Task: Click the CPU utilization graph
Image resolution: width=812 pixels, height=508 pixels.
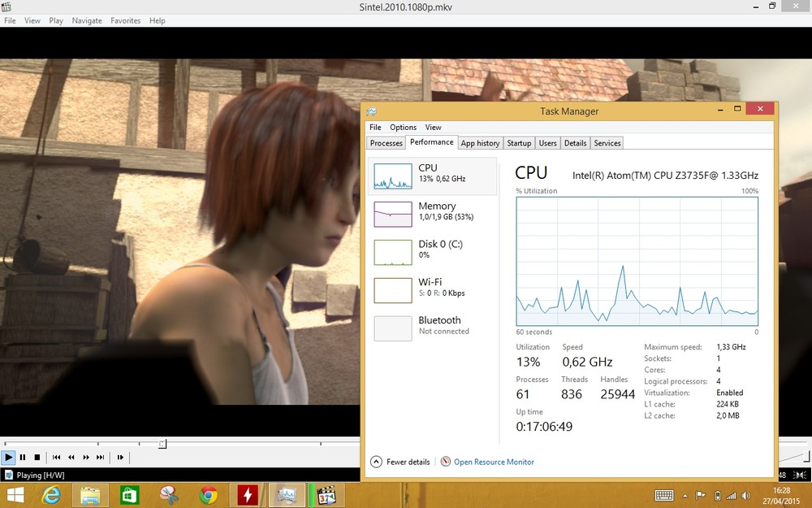Action: pos(637,261)
